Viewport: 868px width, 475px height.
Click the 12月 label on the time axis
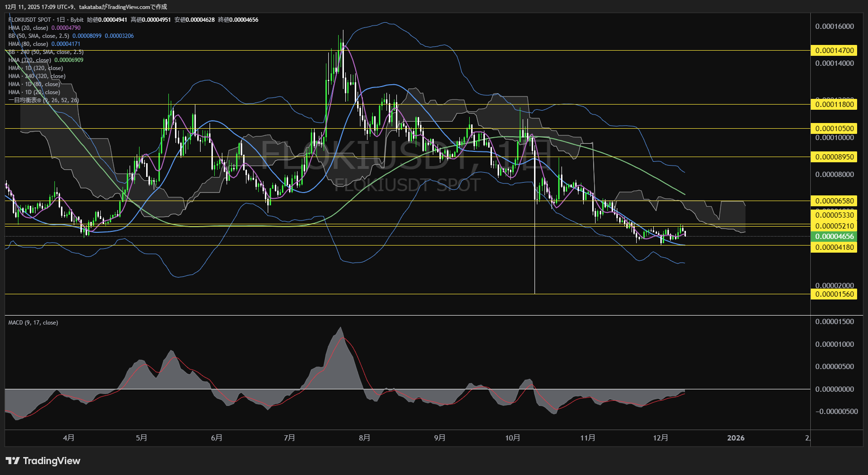point(660,438)
